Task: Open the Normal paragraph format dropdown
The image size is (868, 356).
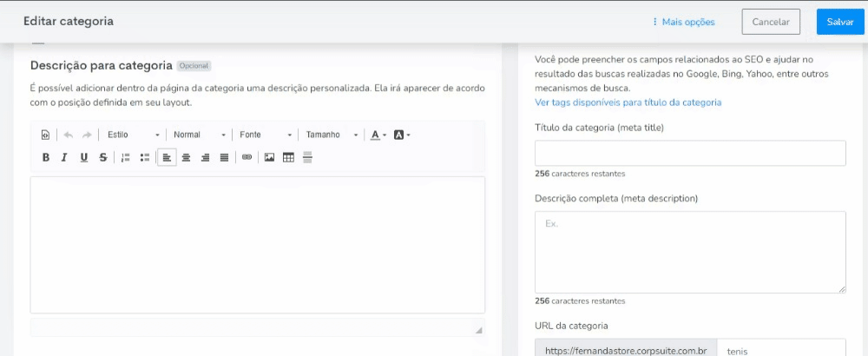Action: 200,135
